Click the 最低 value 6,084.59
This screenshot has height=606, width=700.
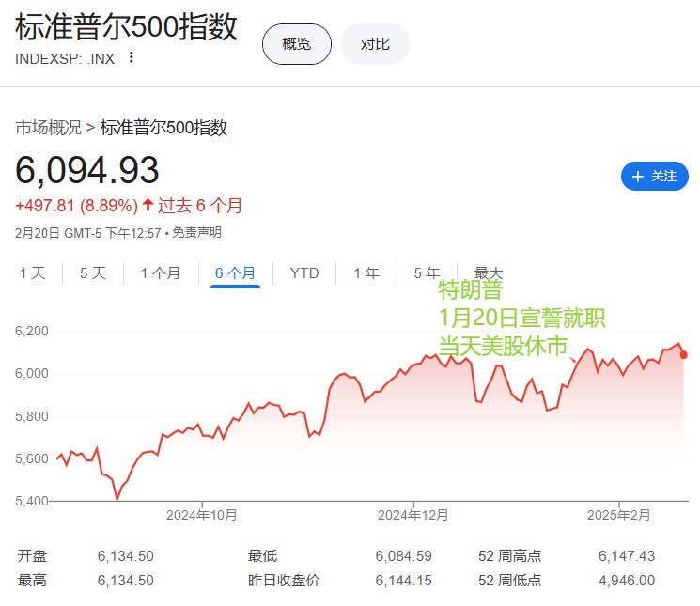pyautogui.click(x=404, y=556)
